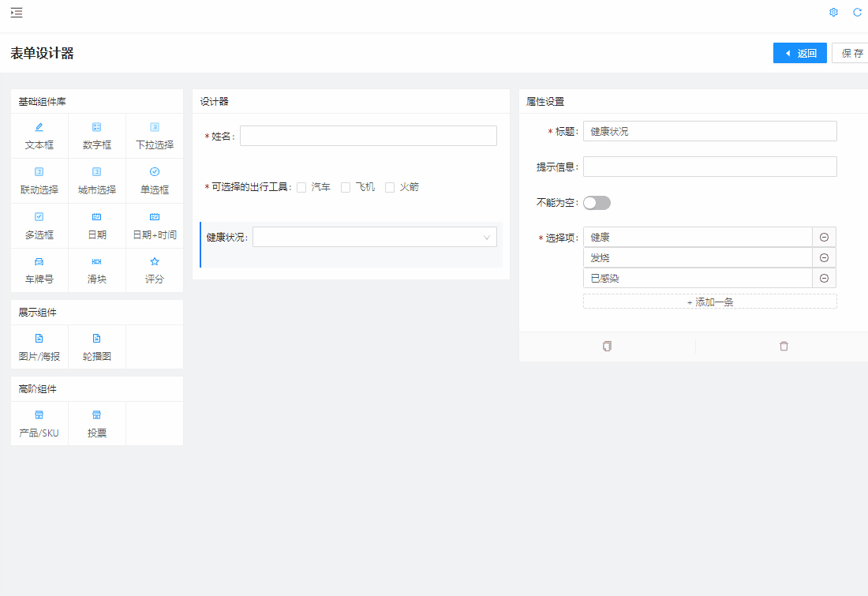Toggle the 不能为空 required switch
This screenshot has height=596, width=868.
coord(597,203)
